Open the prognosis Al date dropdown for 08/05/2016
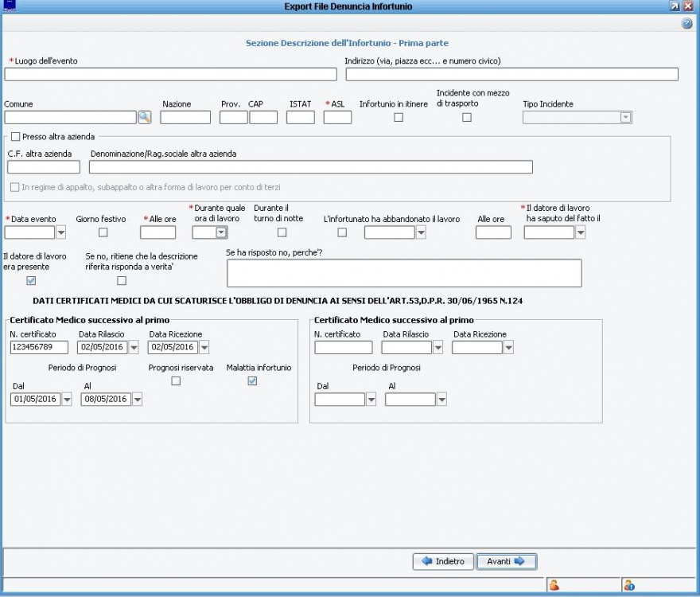 tap(137, 400)
